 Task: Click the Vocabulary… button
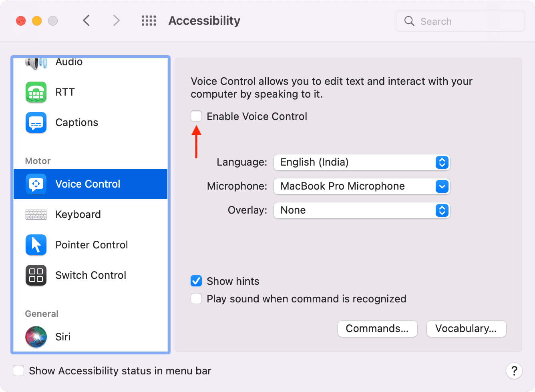coord(466,329)
